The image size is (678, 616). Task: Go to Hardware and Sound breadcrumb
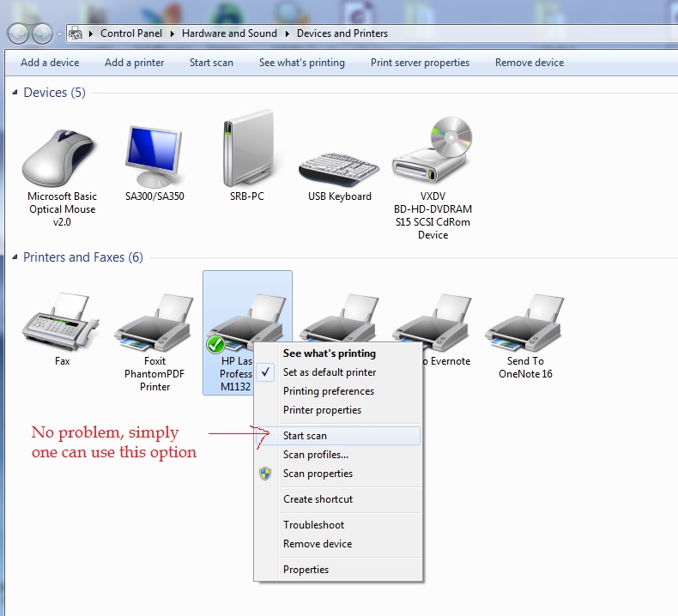coord(229,33)
